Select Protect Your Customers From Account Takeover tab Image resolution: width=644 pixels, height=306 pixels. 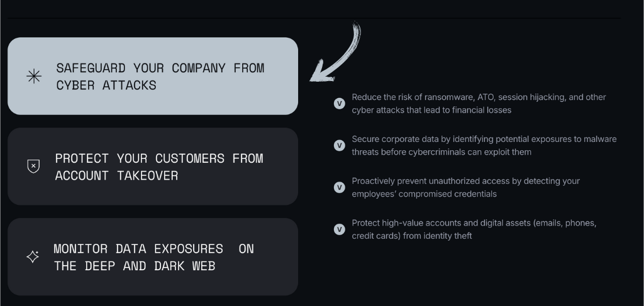point(153,166)
